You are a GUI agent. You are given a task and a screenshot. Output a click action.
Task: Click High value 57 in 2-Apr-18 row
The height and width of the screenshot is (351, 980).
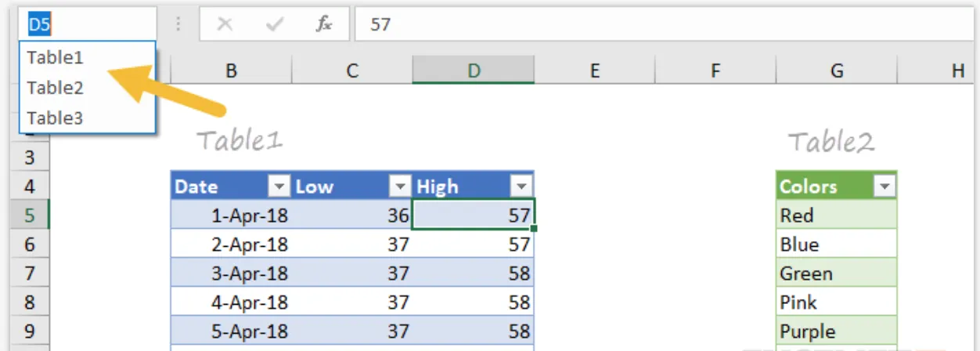(x=474, y=244)
